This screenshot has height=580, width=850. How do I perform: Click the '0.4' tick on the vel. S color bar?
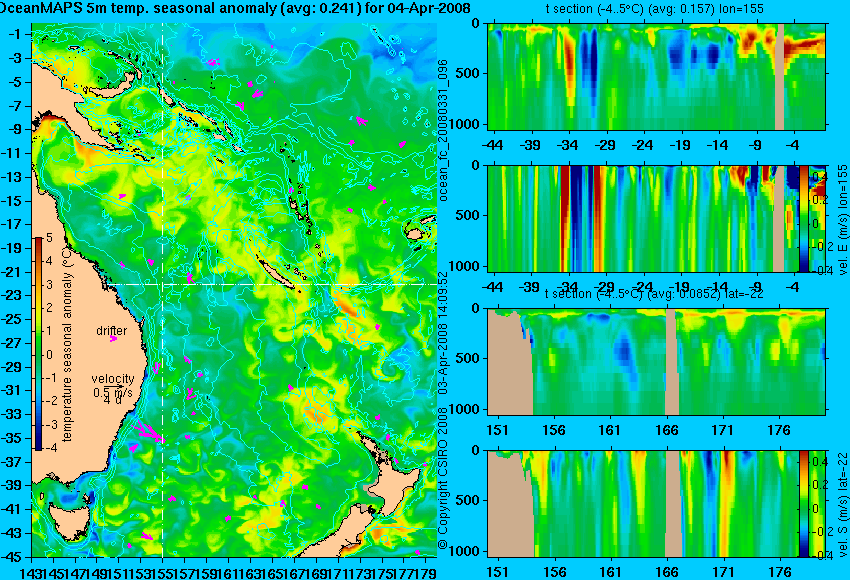click(x=819, y=462)
